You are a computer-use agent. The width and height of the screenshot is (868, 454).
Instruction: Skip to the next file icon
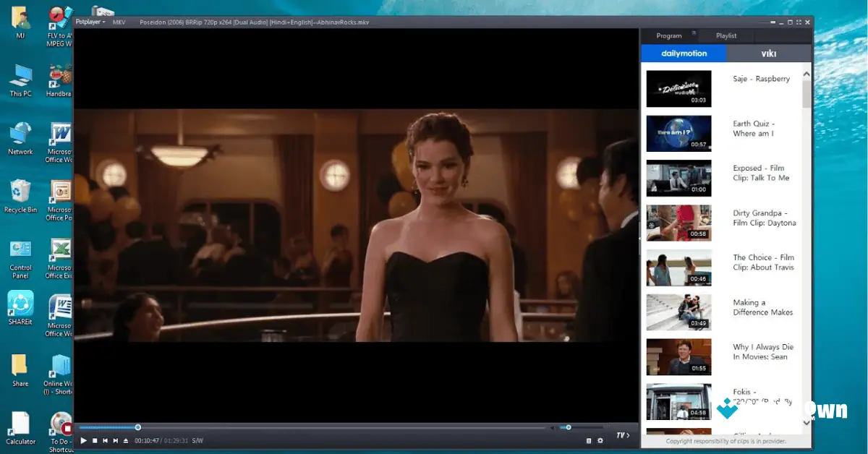click(x=115, y=440)
